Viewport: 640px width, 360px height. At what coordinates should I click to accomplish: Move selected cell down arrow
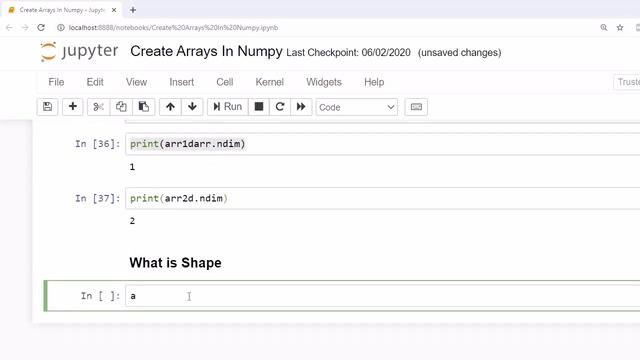pos(192,107)
